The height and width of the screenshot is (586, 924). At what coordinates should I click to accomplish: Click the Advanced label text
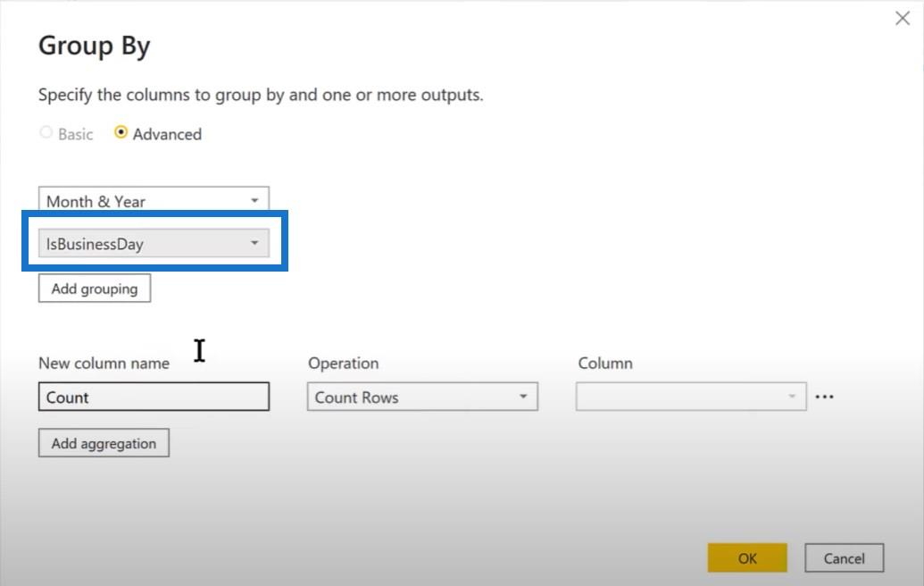pos(167,134)
